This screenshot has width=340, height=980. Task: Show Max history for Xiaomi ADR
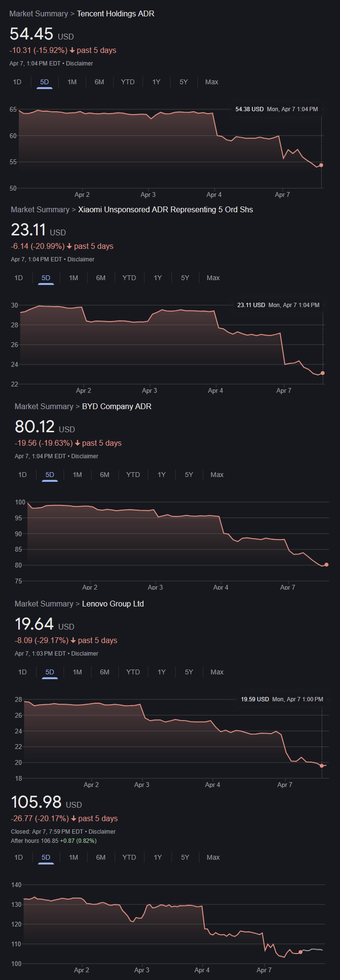[x=213, y=278]
